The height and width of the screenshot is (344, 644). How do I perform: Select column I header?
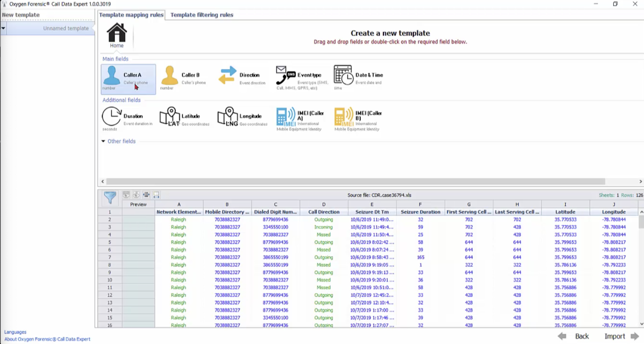[565, 204]
